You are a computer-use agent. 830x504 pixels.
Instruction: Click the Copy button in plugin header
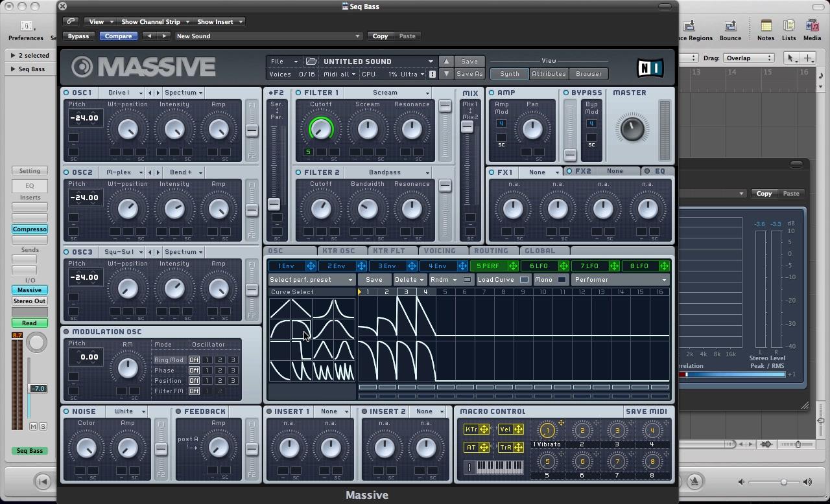pos(380,36)
